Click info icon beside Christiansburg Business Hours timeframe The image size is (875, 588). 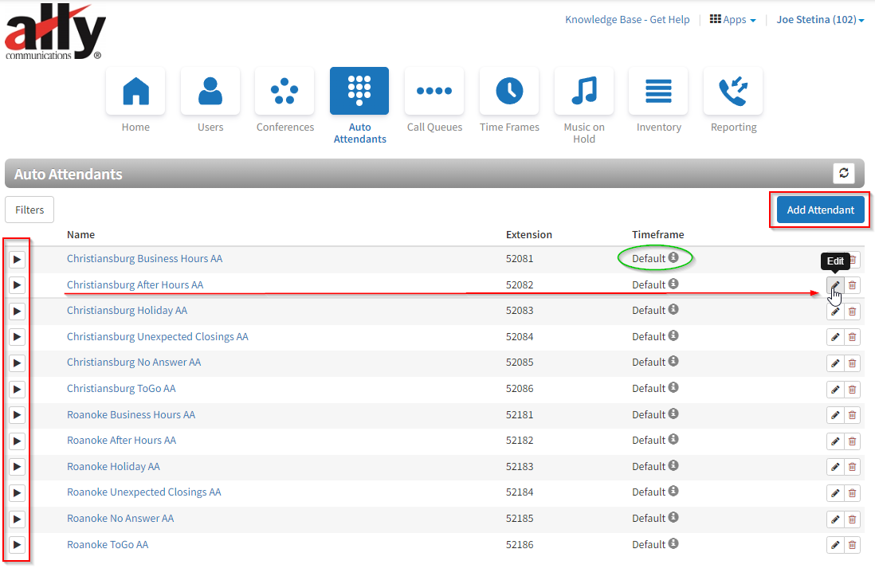point(673,258)
